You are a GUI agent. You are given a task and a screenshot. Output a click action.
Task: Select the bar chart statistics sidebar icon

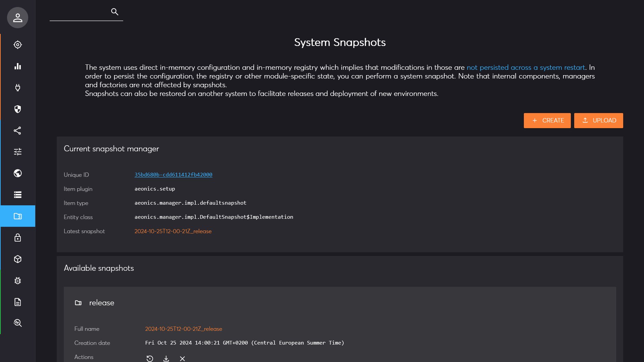click(x=17, y=66)
